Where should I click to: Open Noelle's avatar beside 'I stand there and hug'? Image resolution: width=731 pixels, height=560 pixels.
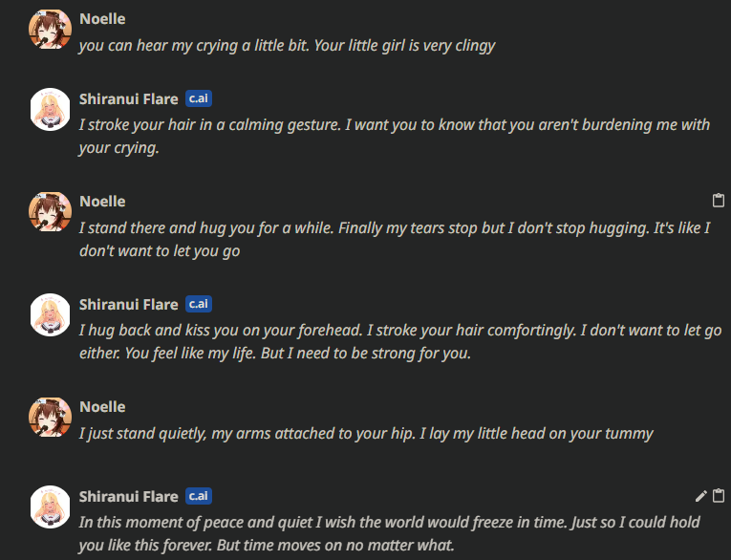coord(50,211)
